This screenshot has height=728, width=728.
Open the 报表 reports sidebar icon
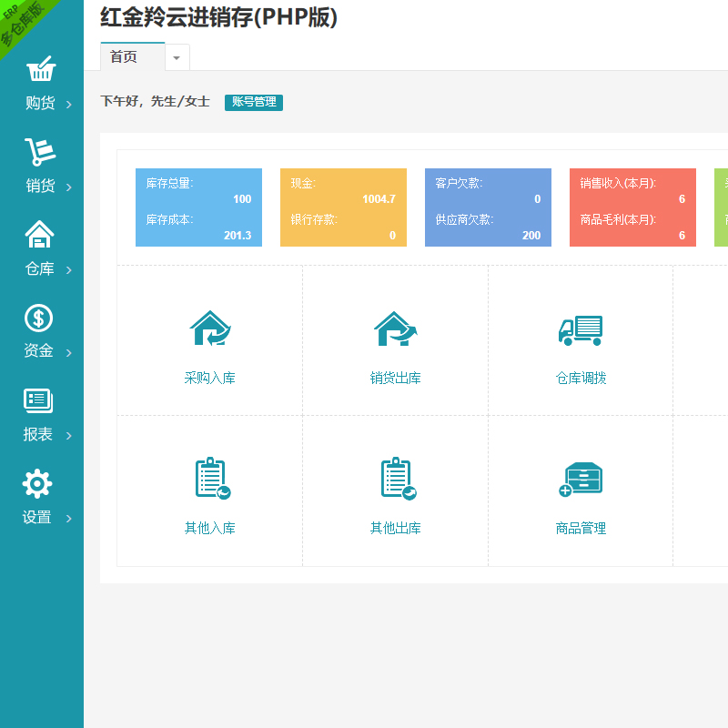pos(38,400)
